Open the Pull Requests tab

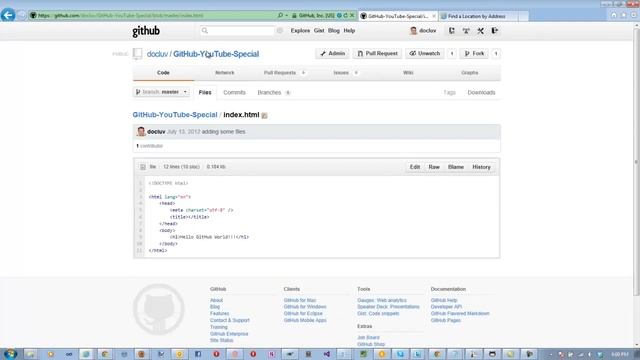pos(285,73)
